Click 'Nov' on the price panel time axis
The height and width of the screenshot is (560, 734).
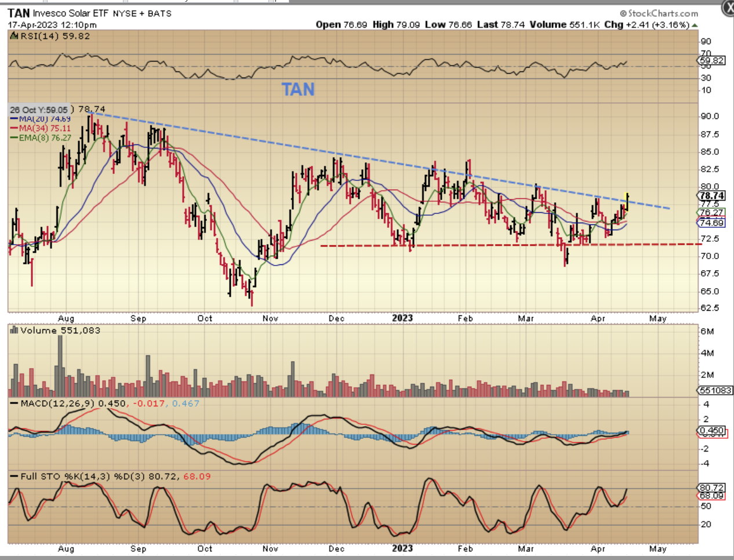coord(270,318)
